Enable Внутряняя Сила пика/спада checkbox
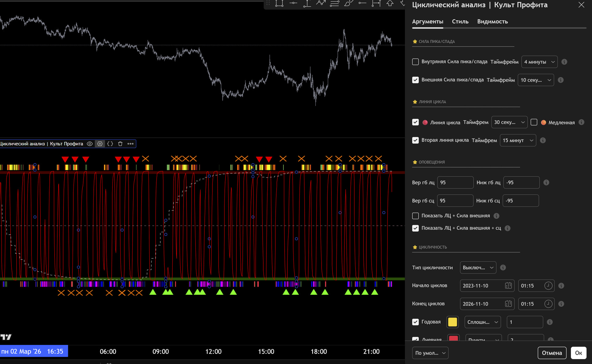The image size is (592, 364). 415,62
